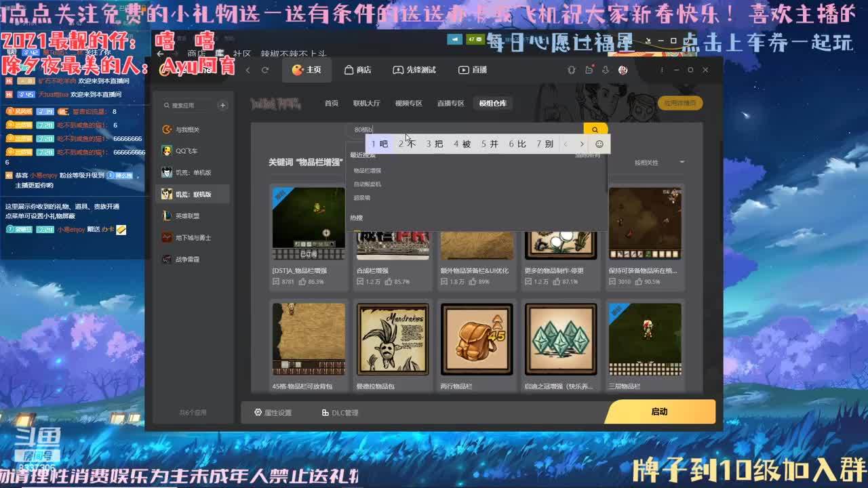The width and height of the screenshot is (868, 488).
Task: Choose IME candidate 3 把
Action: [x=435, y=144]
